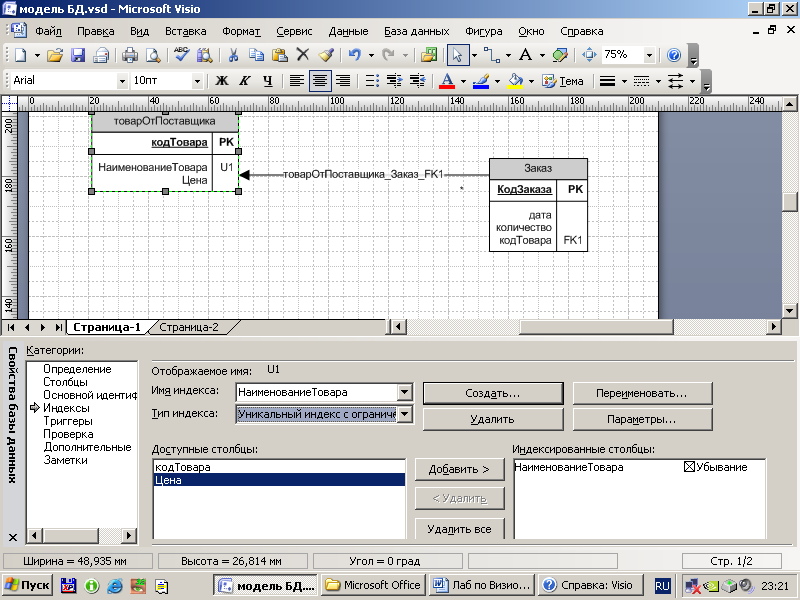The width and height of the screenshot is (800, 600).
Task: Select the Format Painter brush icon
Action: (325, 56)
